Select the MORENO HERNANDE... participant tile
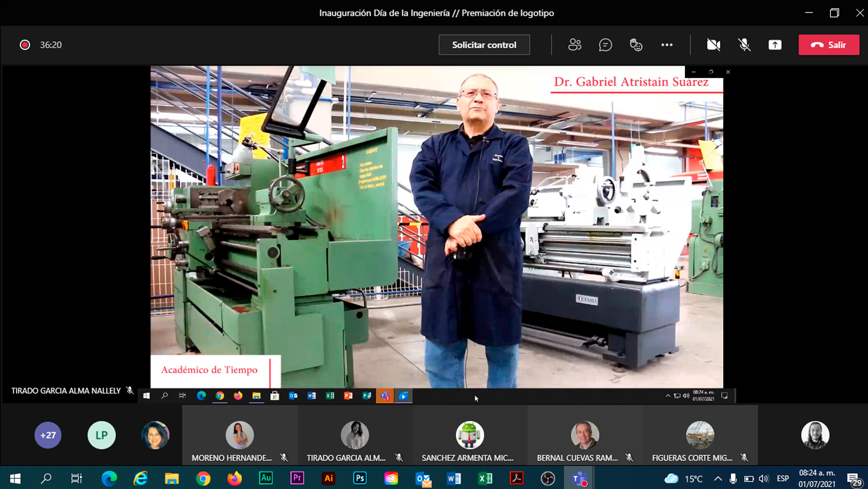Viewport: 868px width, 489px height. (240, 435)
